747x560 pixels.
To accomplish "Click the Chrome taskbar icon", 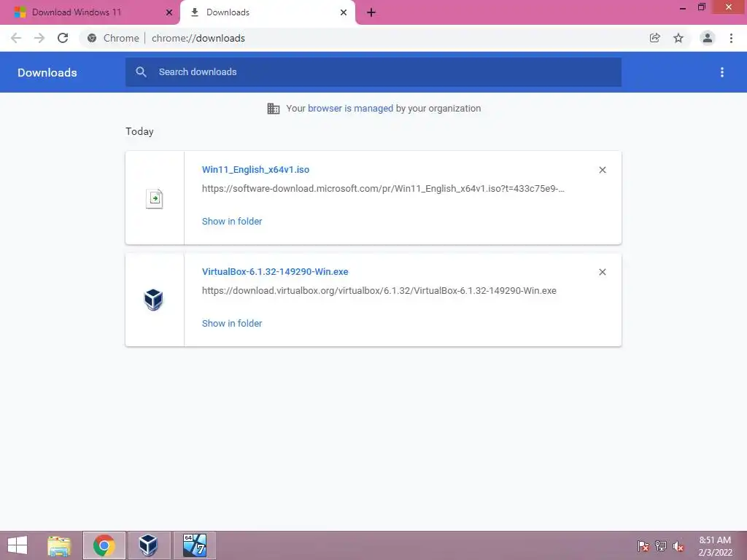I will click(104, 545).
